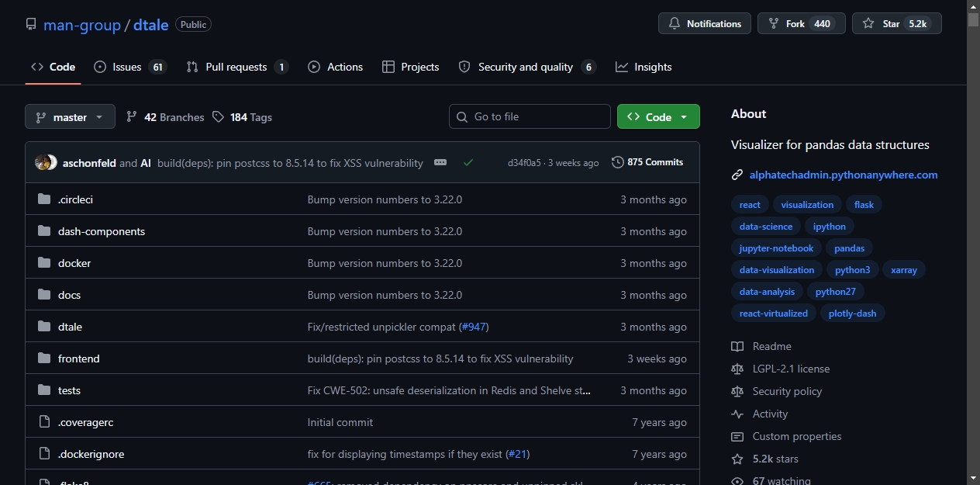Viewport: 980px width, 485px height.
Task: Select the plotly-dash topic tag
Action: tap(852, 314)
